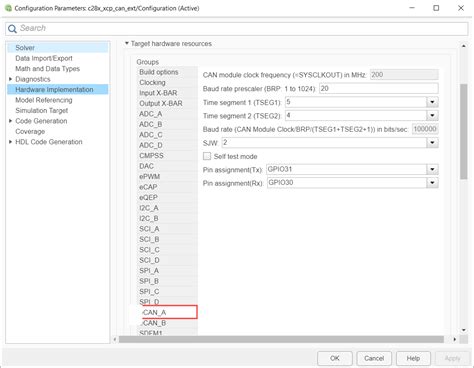Screen dimensions: 474x368
Task: Select SPI_B group
Action: point(167,281)
